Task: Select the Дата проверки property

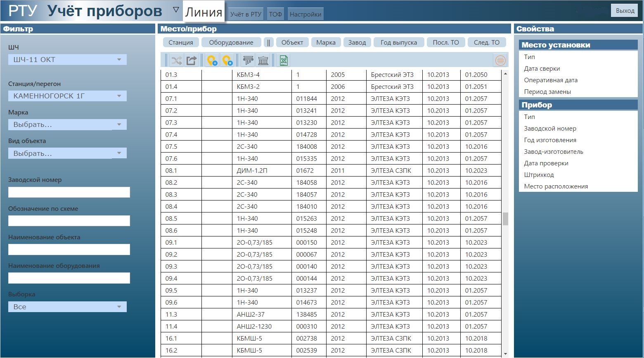Action: 546,163
